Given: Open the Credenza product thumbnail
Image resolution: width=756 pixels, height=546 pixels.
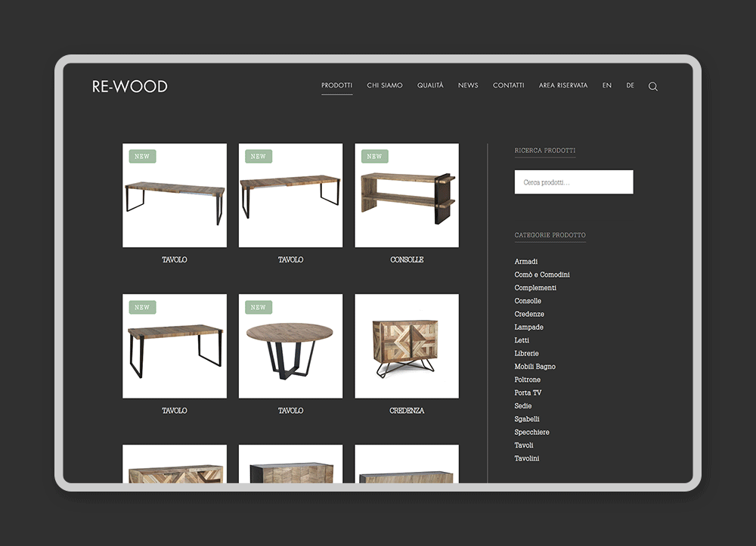Looking at the screenshot, I should coord(407,346).
